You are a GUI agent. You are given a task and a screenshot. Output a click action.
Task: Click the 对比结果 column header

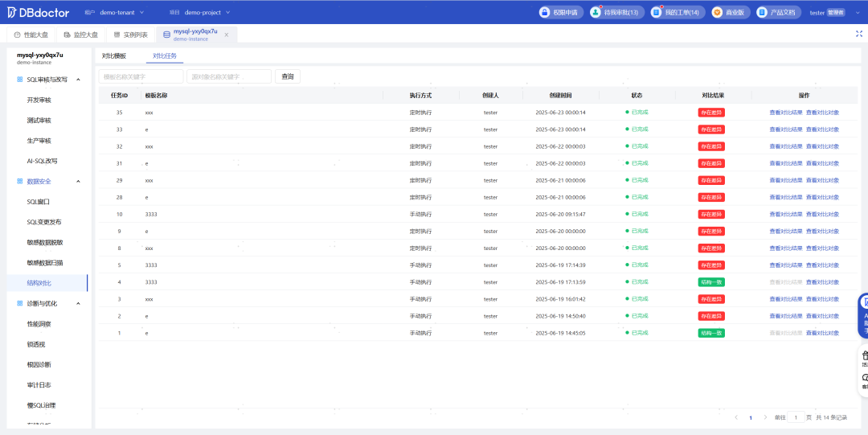coord(713,96)
